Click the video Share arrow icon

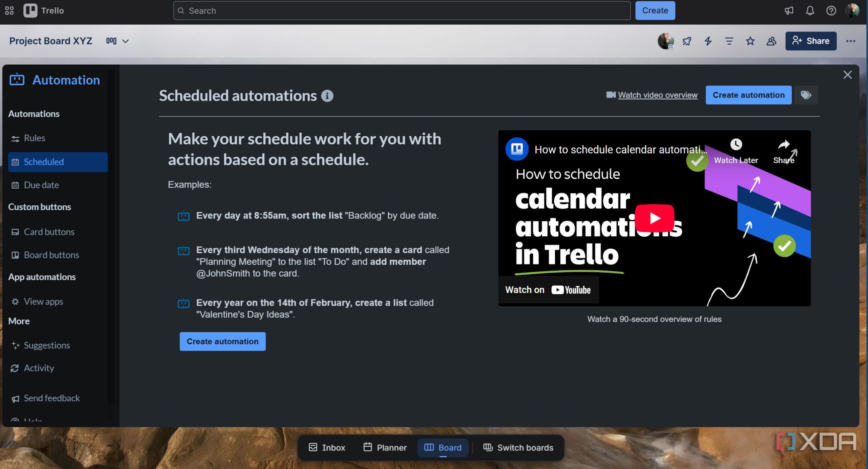[784, 145]
